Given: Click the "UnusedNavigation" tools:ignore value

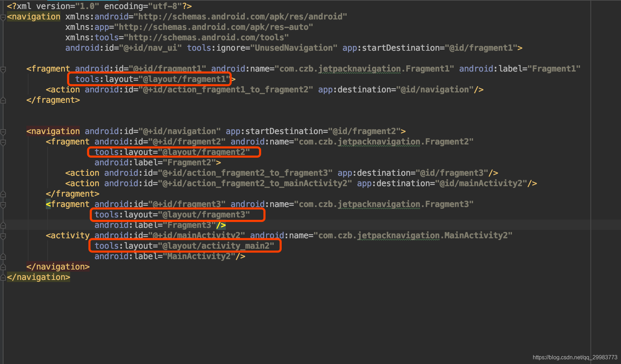Looking at the screenshot, I should point(294,48).
